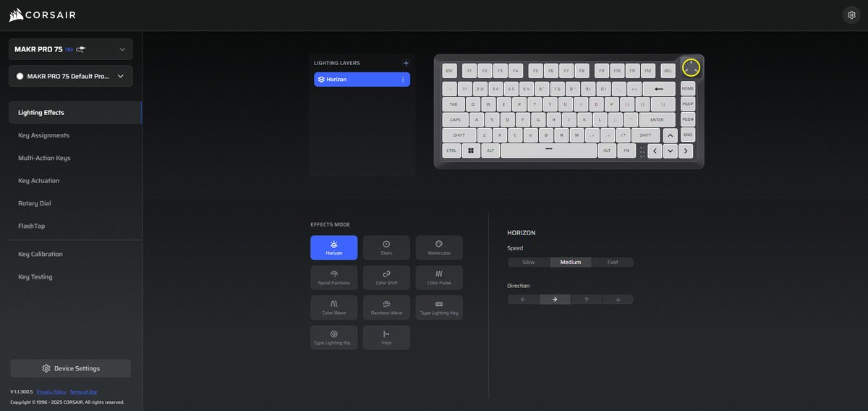Add a new lighting layer with plus icon

406,63
